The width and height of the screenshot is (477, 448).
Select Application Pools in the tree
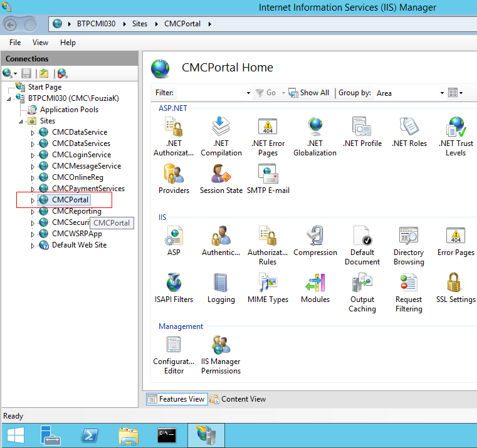[69, 110]
